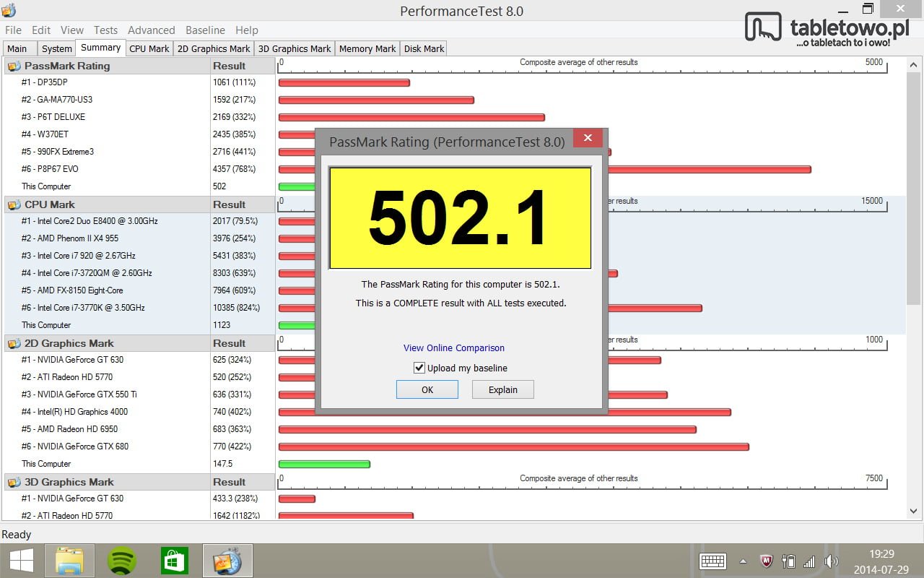924x578 pixels.
Task: Click the 502.1 yellow score panel
Action: coord(461,218)
